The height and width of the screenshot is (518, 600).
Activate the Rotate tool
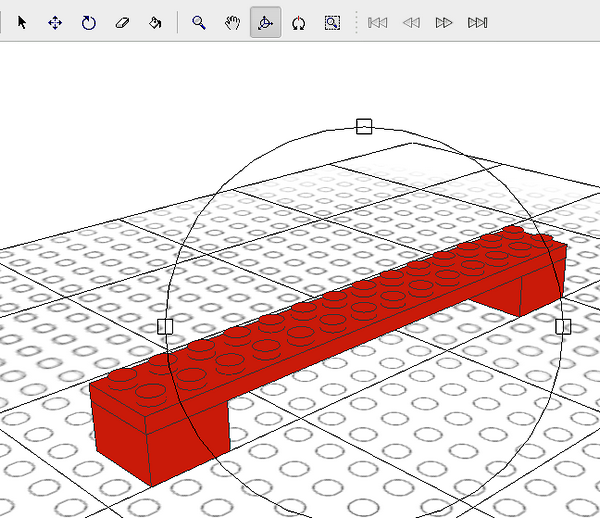point(89,23)
